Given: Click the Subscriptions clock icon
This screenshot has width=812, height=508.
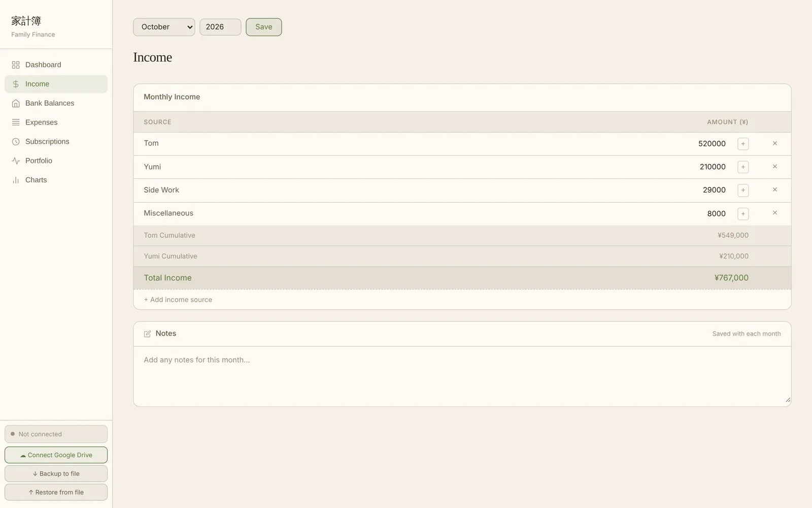Looking at the screenshot, I should [16, 142].
